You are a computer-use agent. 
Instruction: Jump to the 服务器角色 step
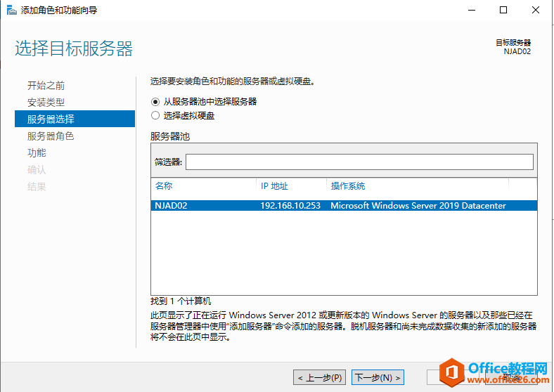pyautogui.click(x=51, y=136)
